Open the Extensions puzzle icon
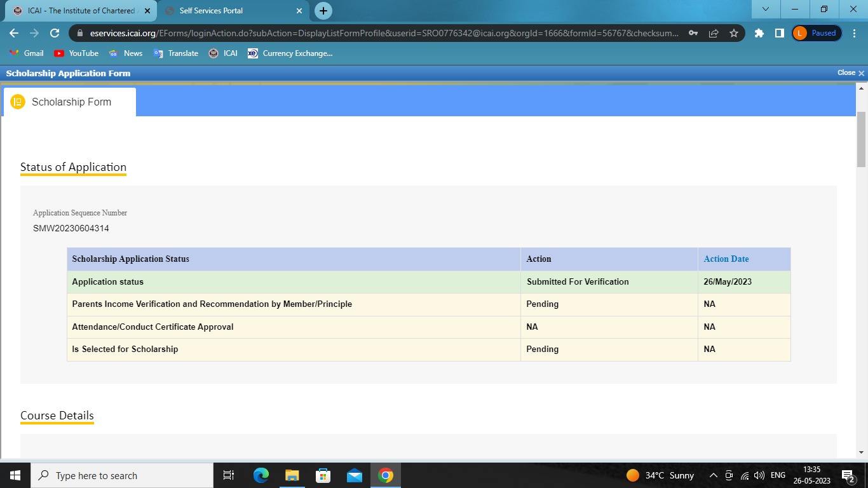 point(759,33)
